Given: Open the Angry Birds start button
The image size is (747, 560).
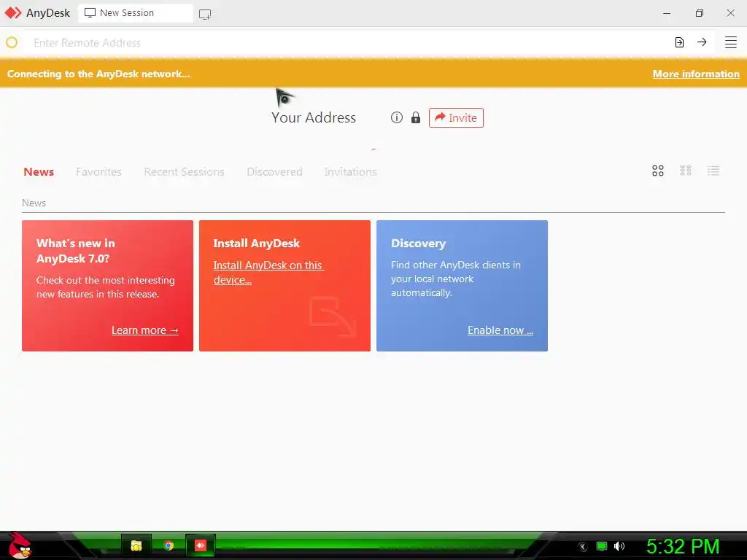Looking at the screenshot, I should coord(20,545).
